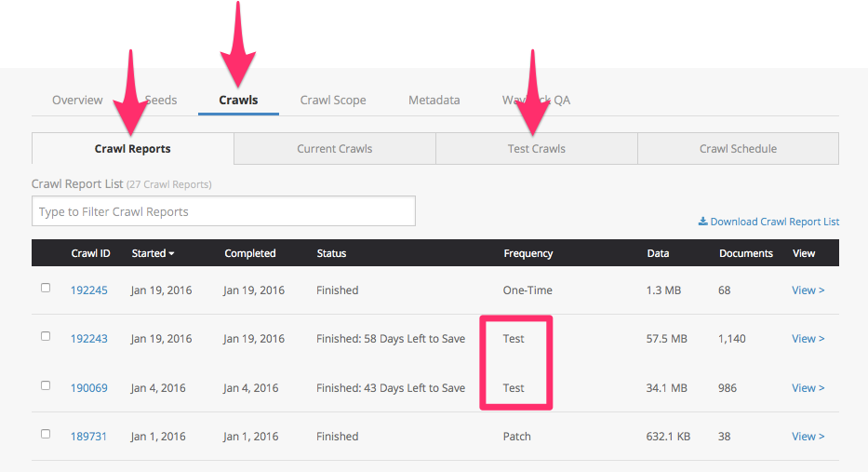Click View for the Patch crawl
Screen dimensions: 868x472
tap(808, 437)
